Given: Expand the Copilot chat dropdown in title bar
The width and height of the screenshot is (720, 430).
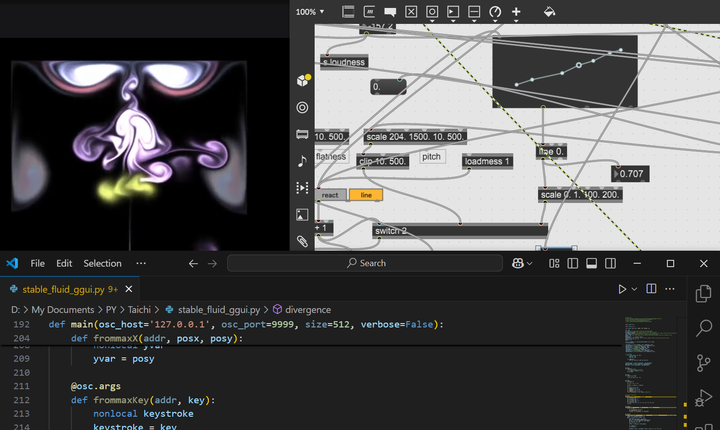Looking at the screenshot, I should tap(529, 263).
